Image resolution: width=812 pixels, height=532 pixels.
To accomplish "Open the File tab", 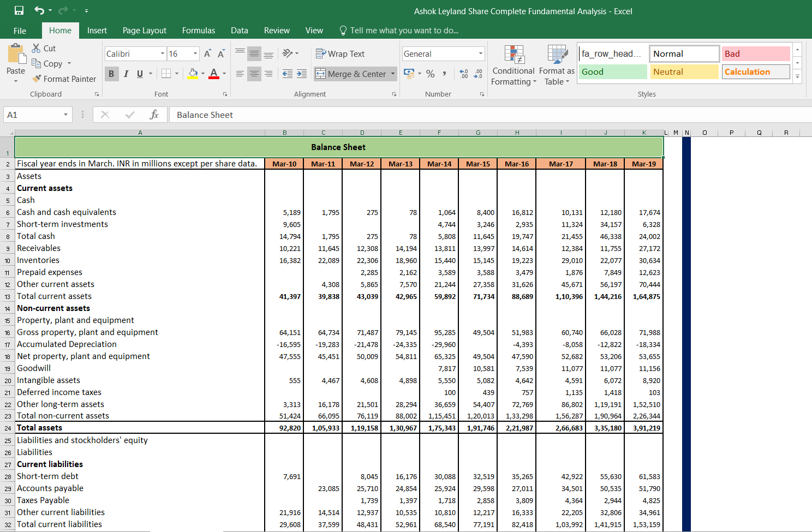I will pos(20,31).
